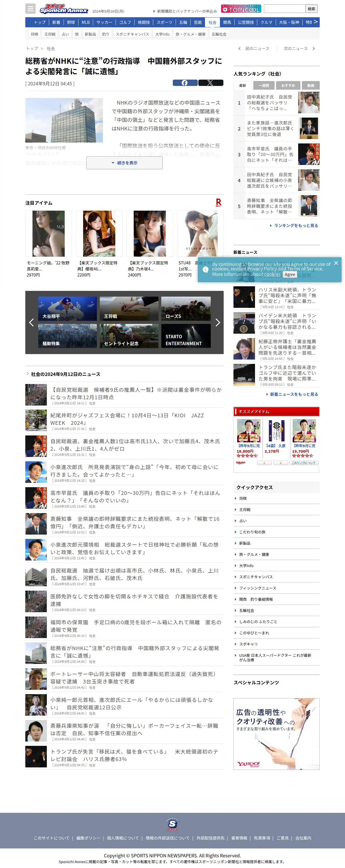Open ランキングをもっと見る
The height and width of the screenshot is (868, 345).
(294, 225)
